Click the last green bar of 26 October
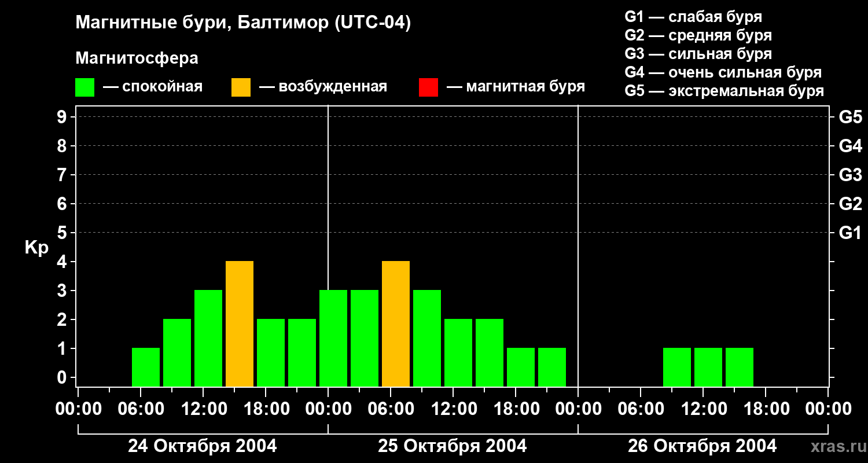The image size is (868, 463). point(740,367)
